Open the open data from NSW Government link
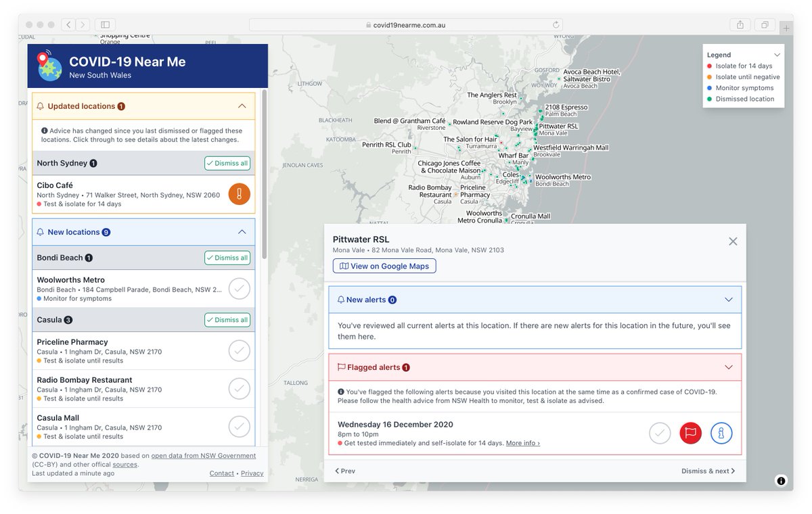The width and height of the screenshot is (812, 514). pos(204,456)
